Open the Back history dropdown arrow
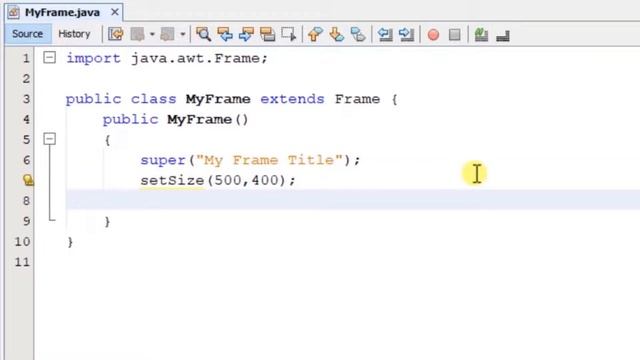Screen dimensions: 640x360 tap(152, 34)
